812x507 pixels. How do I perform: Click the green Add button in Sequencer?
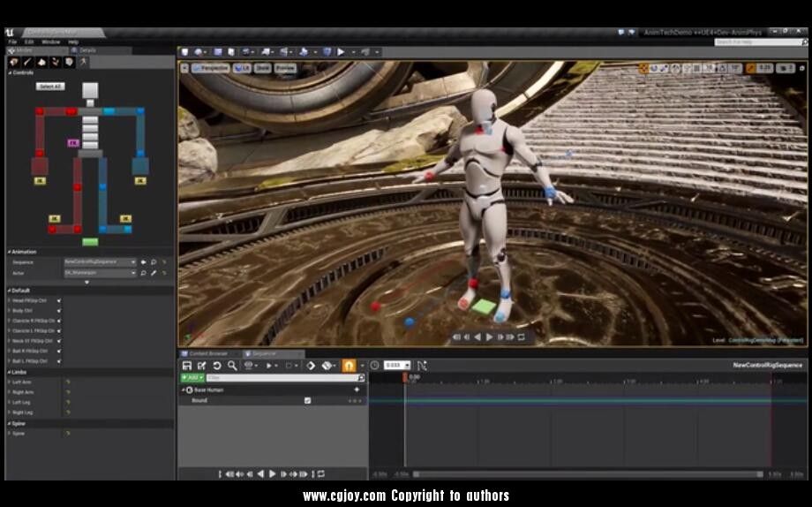pyautogui.click(x=192, y=378)
